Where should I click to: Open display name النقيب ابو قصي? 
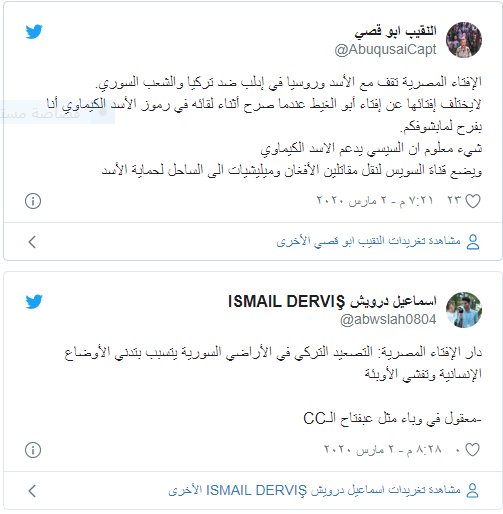[x=395, y=32]
